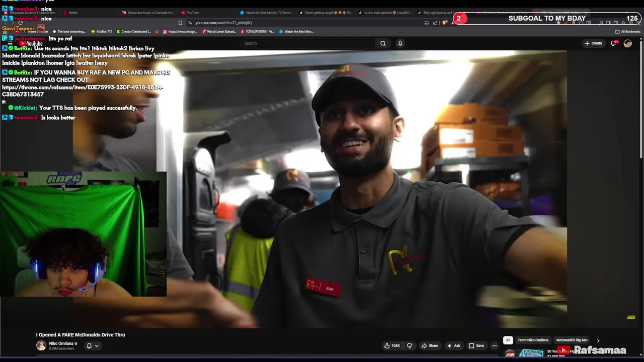The width and height of the screenshot is (644, 362).
Task: Open the Niko Omilana channel name link
Action: coord(61,343)
